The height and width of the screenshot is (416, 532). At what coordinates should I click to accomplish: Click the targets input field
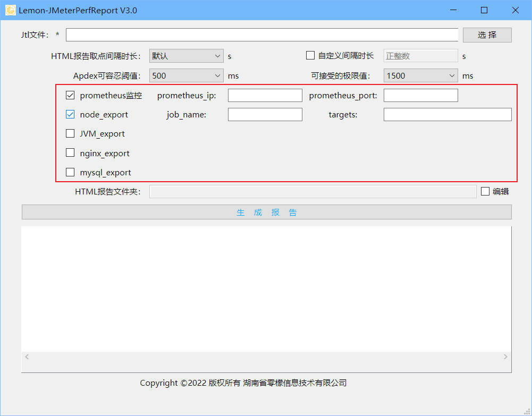(447, 115)
